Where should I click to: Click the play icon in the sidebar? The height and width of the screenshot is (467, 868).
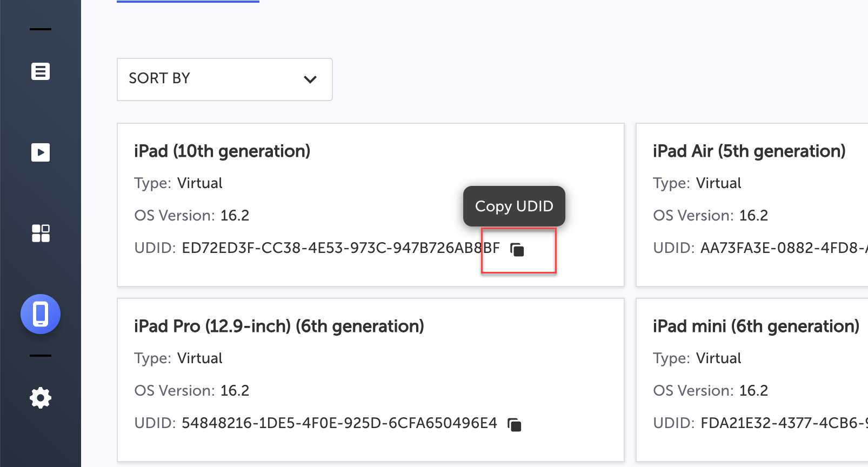pyautogui.click(x=41, y=152)
